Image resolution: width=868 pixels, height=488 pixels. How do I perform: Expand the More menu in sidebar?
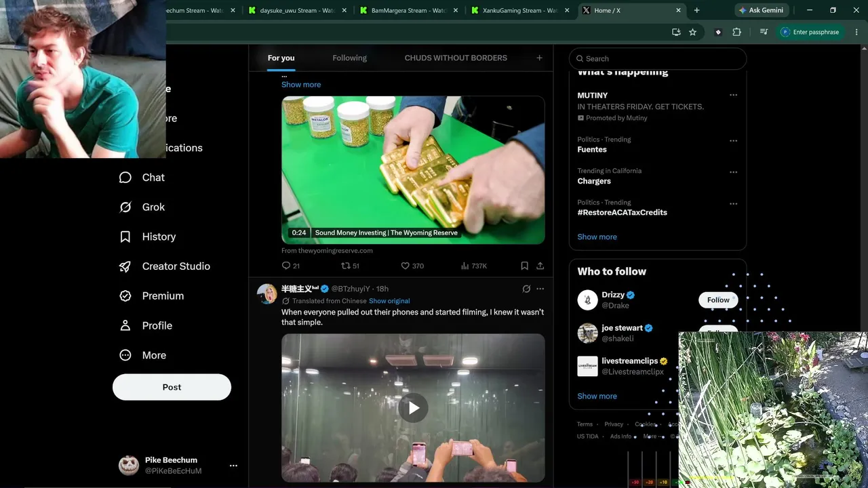(142, 356)
